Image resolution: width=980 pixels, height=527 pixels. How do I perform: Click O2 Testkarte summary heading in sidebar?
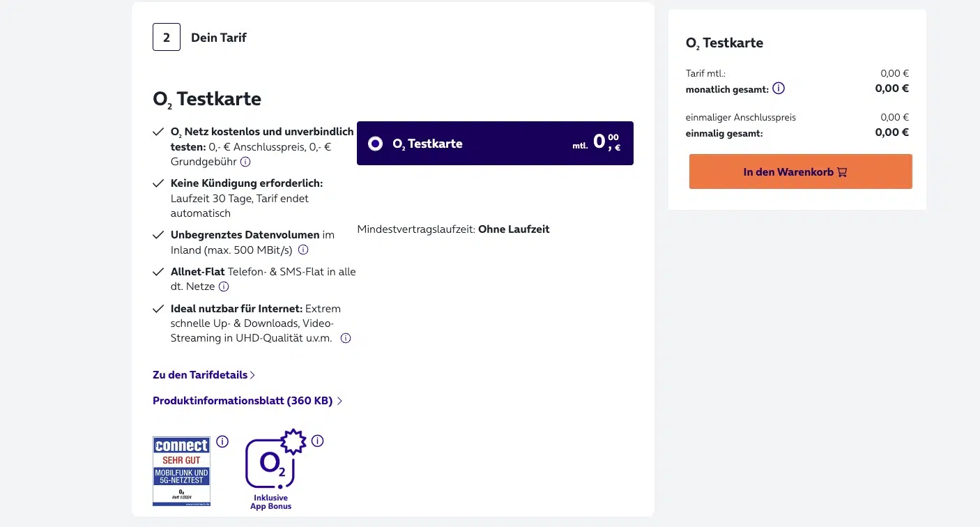[724, 43]
